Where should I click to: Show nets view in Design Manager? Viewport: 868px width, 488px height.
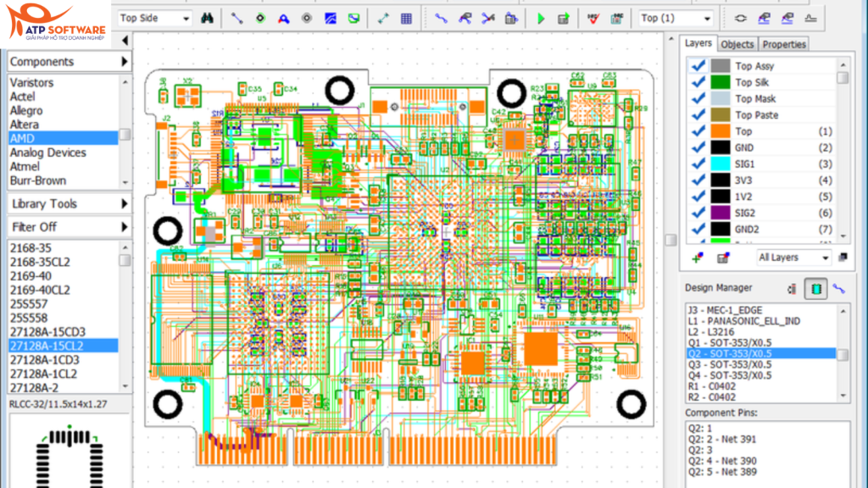point(838,289)
